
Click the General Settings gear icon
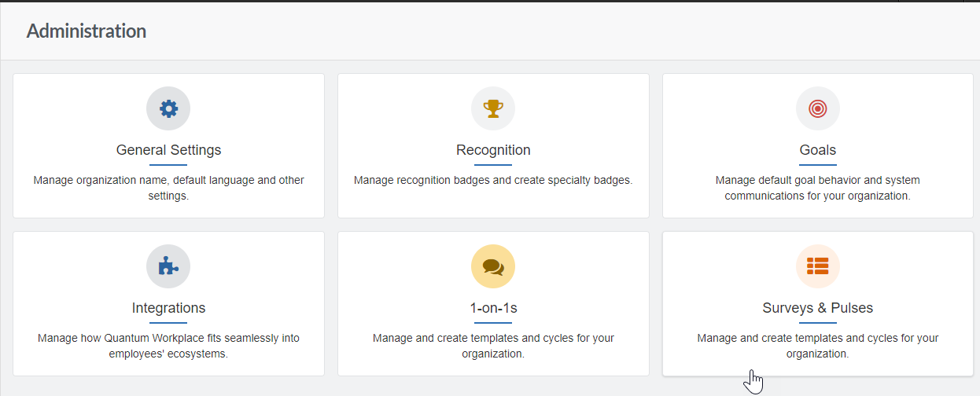click(x=168, y=108)
